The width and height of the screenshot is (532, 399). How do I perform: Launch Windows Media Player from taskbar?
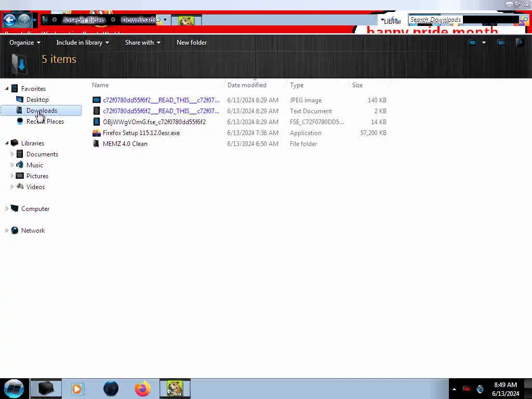[77, 389]
